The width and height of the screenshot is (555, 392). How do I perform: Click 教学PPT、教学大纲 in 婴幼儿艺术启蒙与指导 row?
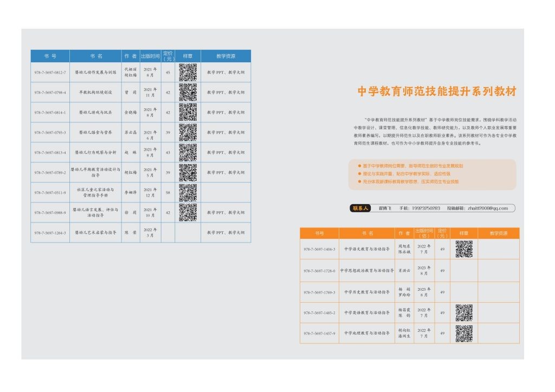pyautogui.click(x=225, y=232)
